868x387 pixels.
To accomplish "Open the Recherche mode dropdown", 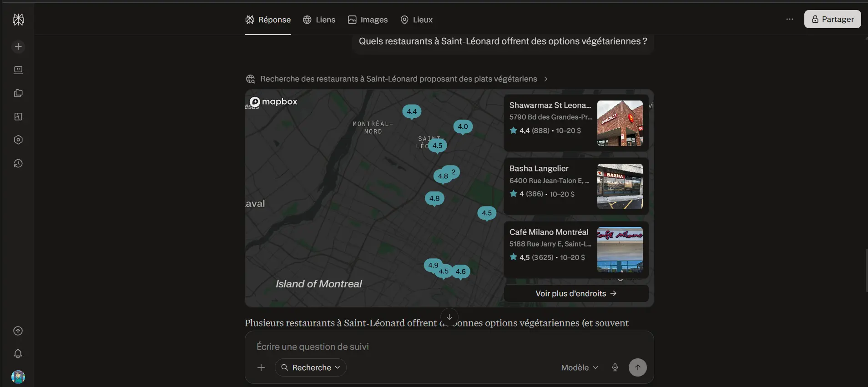I will click(311, 367).
